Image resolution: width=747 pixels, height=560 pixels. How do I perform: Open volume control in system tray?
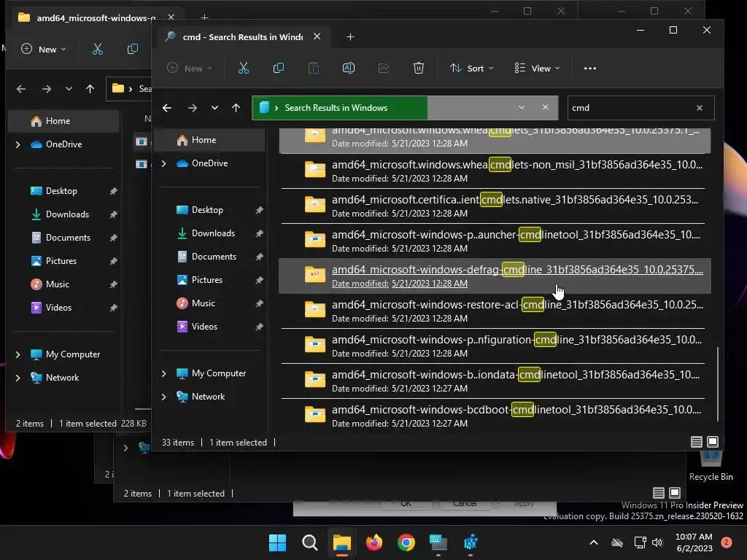click(657, 542)
